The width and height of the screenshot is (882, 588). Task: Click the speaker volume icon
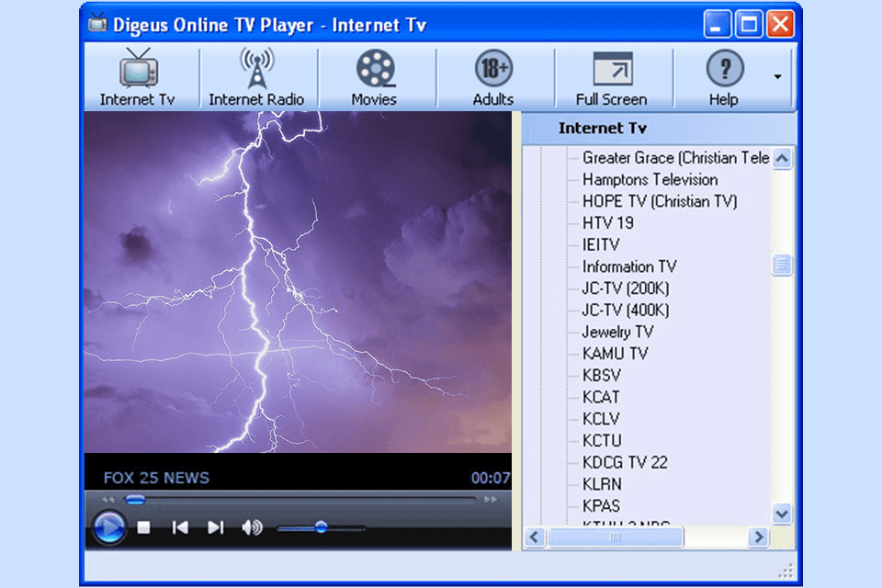click(252, 527)
